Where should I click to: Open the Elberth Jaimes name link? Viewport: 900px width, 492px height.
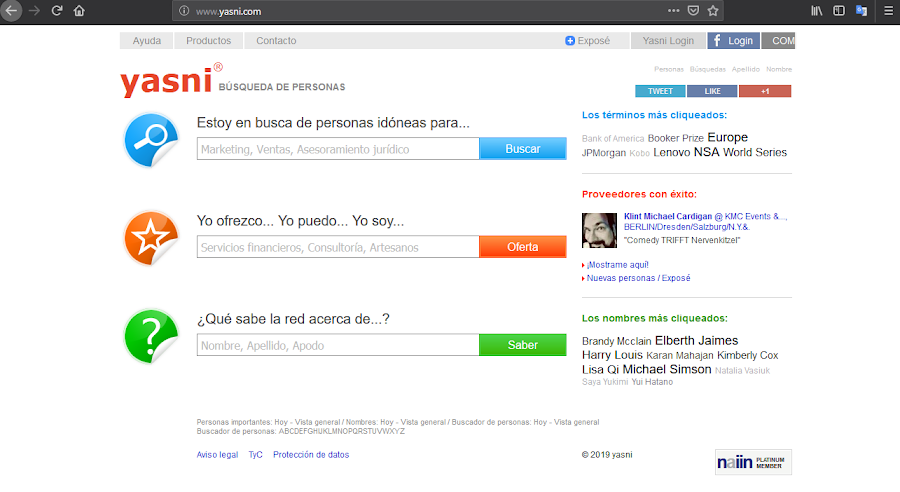[x=696, y=340]
